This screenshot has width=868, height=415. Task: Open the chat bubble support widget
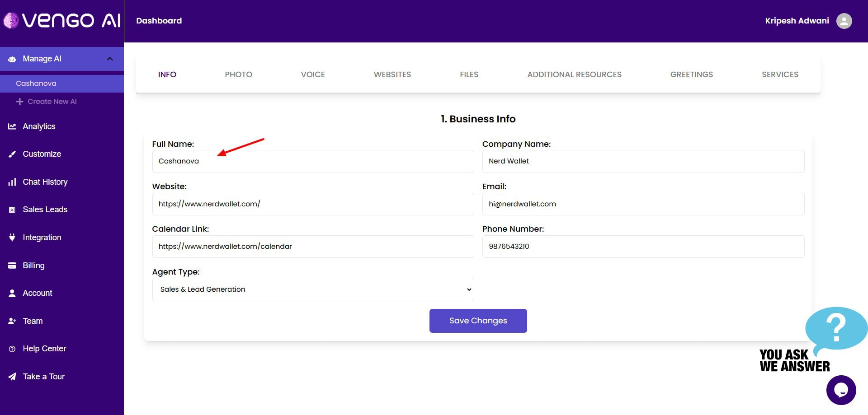coord(841,390)
